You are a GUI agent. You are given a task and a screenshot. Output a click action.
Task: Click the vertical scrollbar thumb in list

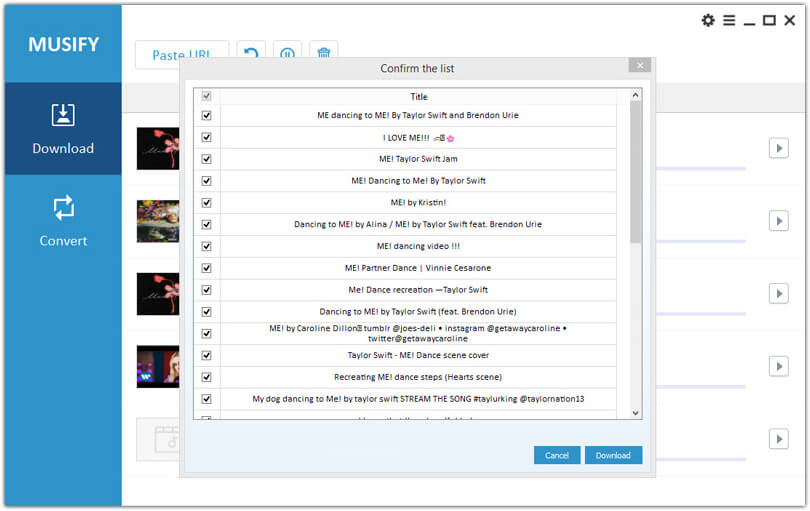[x=635, y=172]
